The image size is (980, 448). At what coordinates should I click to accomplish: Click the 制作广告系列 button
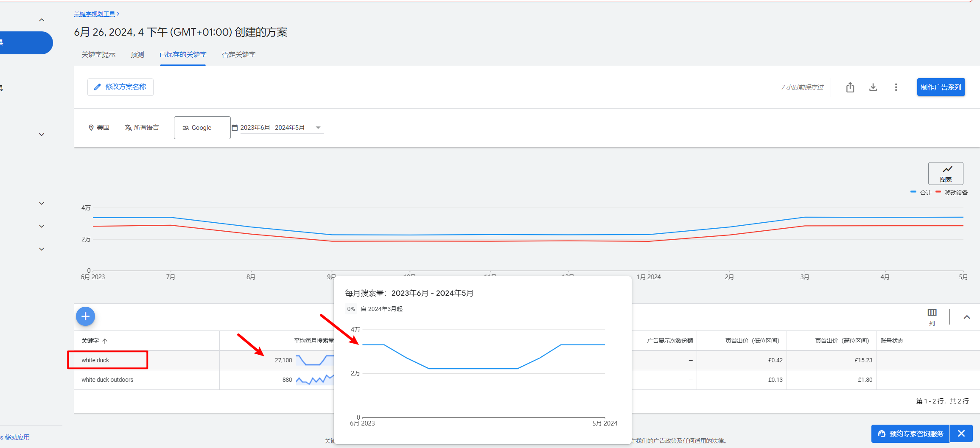click(941, 87)
